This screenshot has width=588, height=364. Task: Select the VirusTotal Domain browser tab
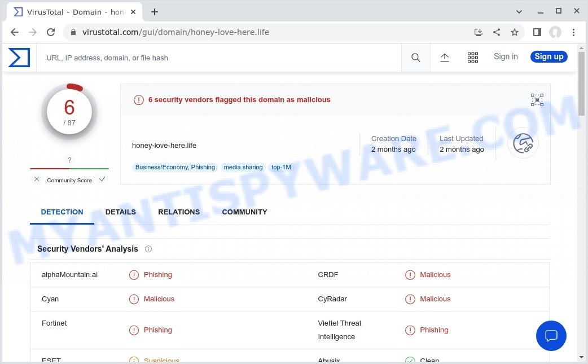(74, 12)
